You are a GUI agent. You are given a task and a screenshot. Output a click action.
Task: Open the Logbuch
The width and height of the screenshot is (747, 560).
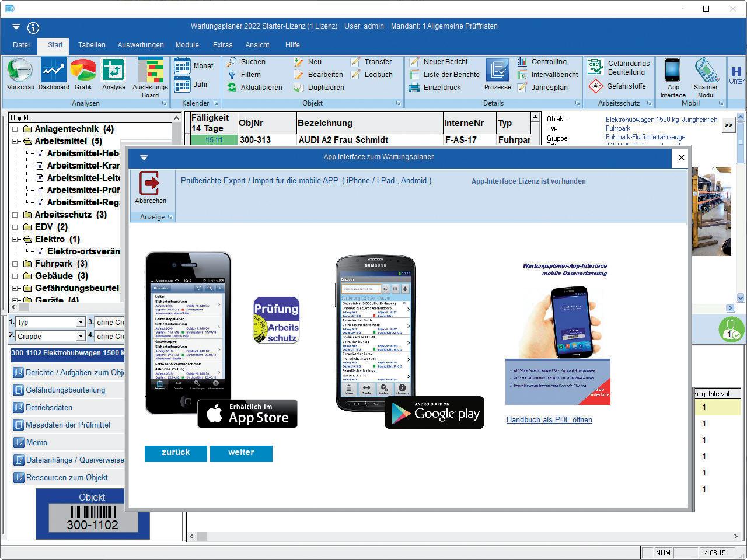pyautogui.click(x=372, y=75)
